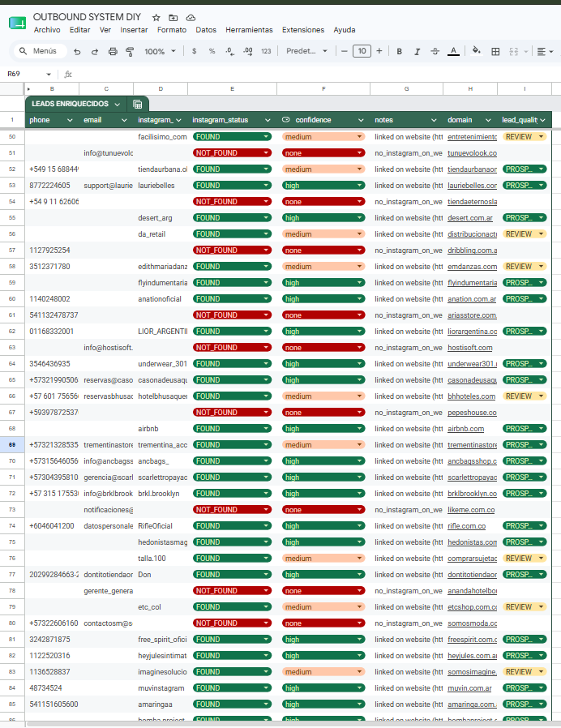Open the Google Sheets home icon
Screen dimensions: 561x728
pyautogui.click(x=18, y=23)
